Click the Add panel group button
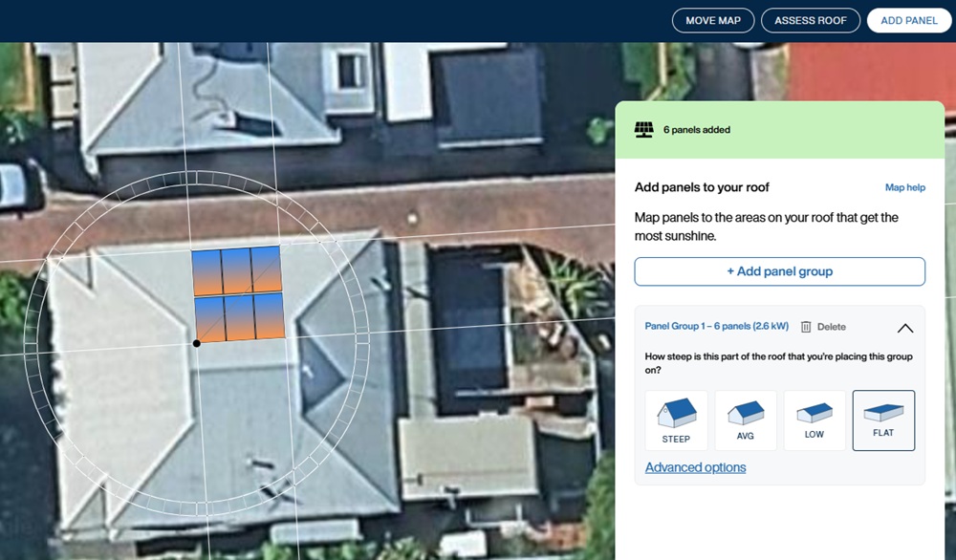956x560 pixels. (780, 271)
